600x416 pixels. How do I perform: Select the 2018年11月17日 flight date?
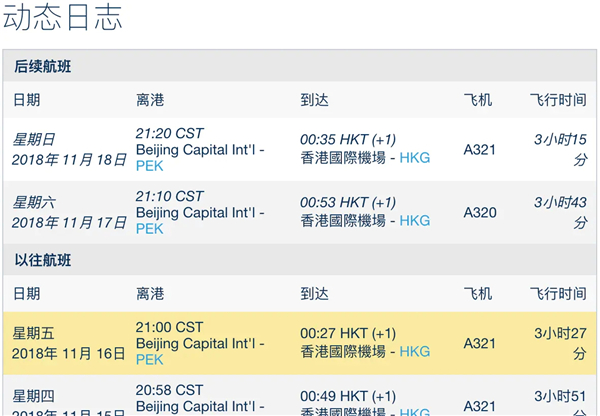(69, 222)
